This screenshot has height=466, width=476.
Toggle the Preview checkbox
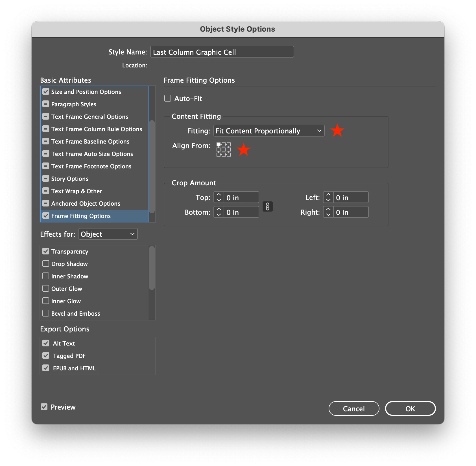coord(44,407)
